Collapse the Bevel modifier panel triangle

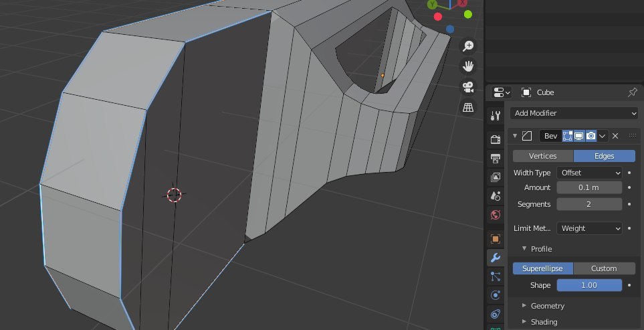point(515,136)
